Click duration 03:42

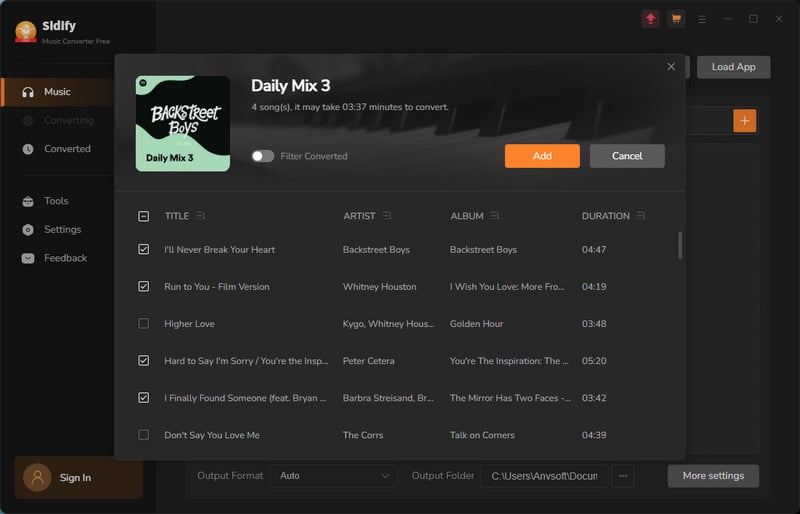594,398
